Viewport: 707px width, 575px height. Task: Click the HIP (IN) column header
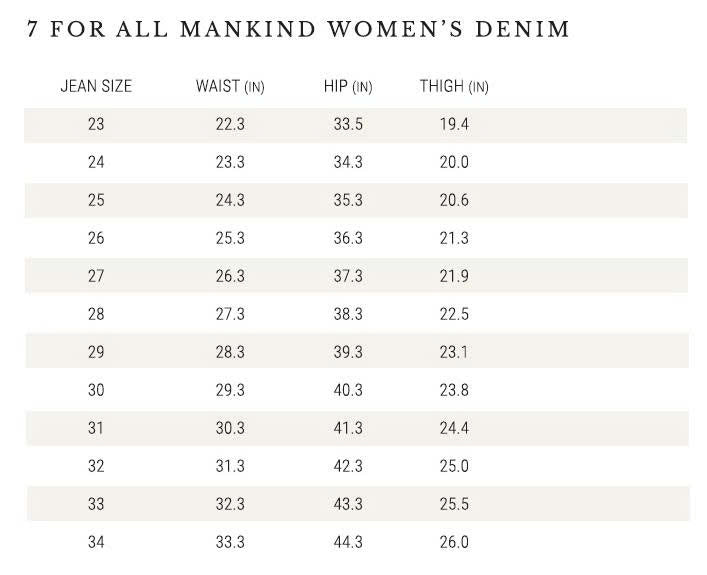coord(348,87)
